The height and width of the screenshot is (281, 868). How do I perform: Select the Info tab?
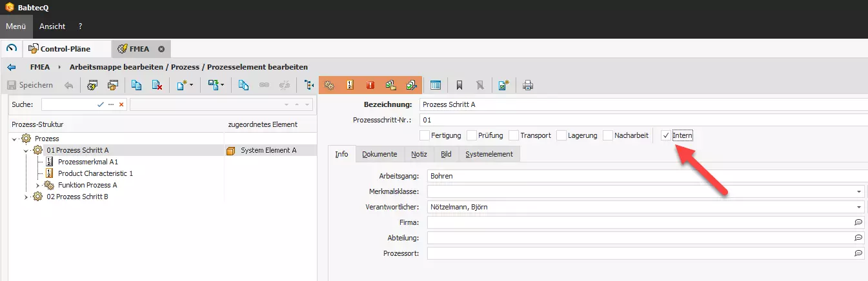341,154
